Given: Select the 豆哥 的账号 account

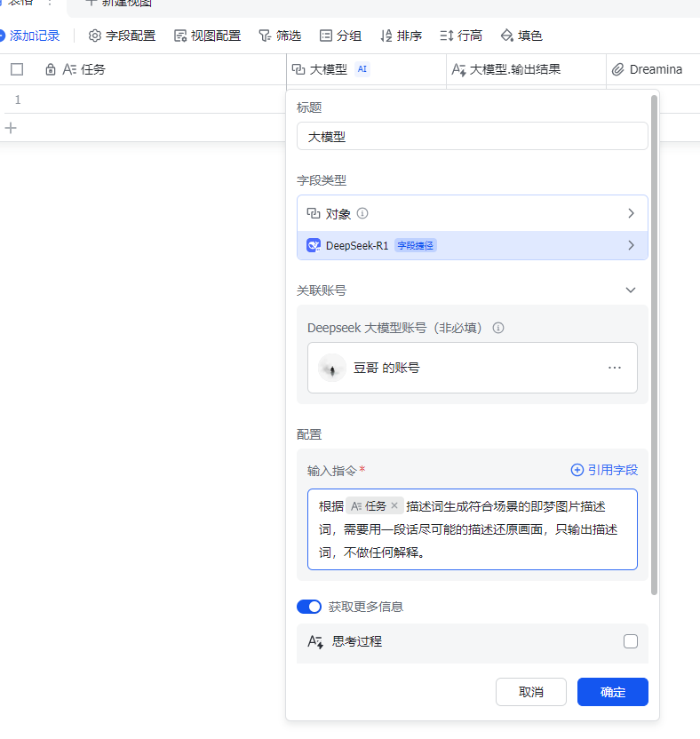Looking at the screenshot, I should 473,368.
